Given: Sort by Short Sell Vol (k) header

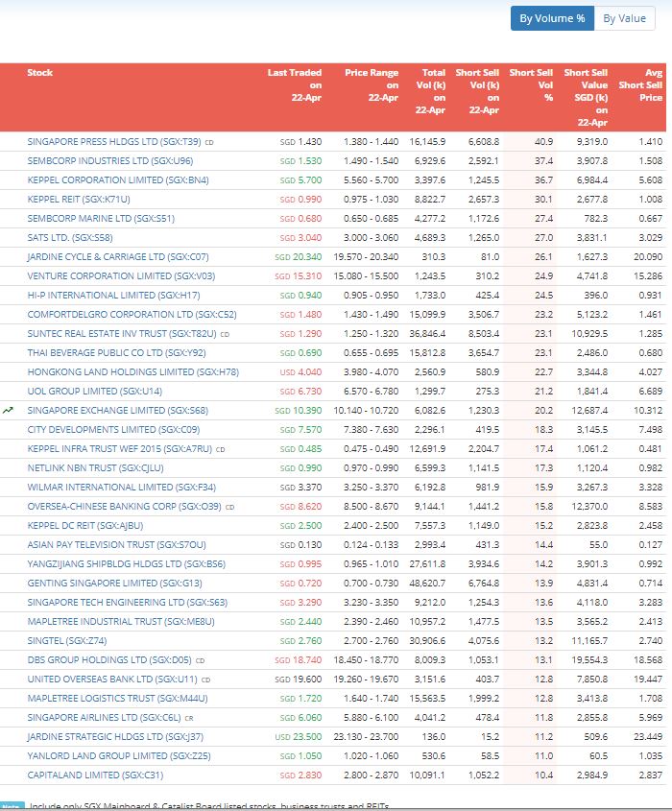Looking at the screenshot, I should (x=477, y=91).
